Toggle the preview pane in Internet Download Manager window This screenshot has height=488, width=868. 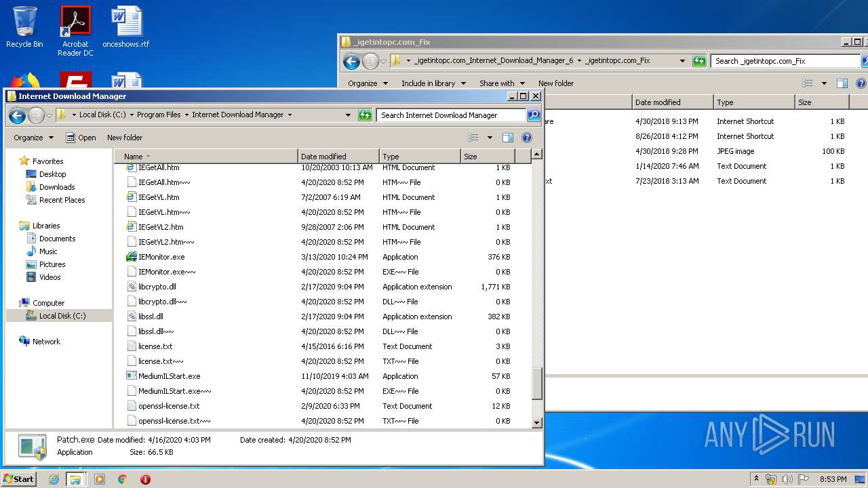507,138
